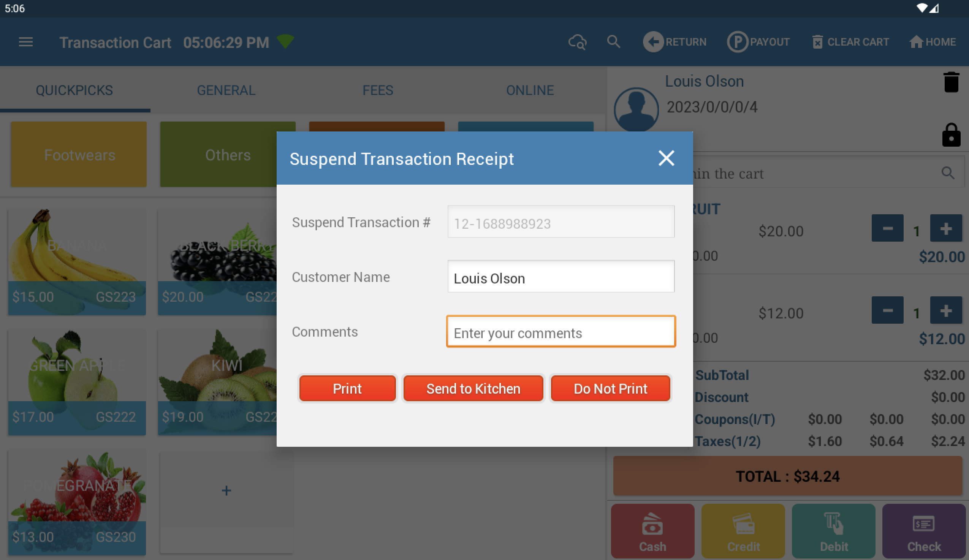Click the cloud sync status icon
The height and width of the screenshot is (560, 969).
[577, 42]
